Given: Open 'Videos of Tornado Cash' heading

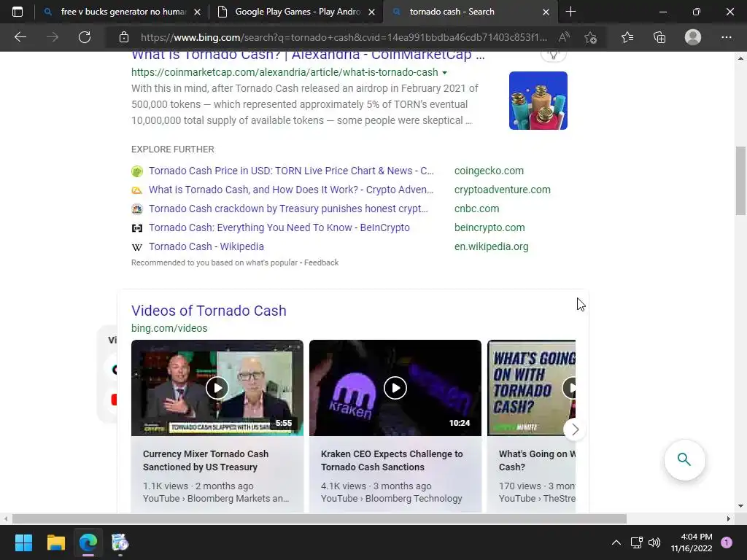Looking at the screenshot, I should [x=209, y=311].
